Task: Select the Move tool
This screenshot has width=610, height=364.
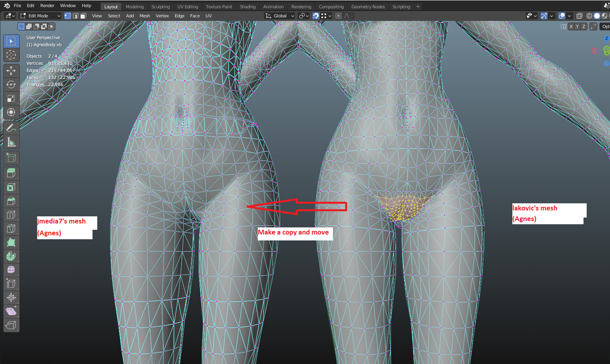Action: [11, 71]
